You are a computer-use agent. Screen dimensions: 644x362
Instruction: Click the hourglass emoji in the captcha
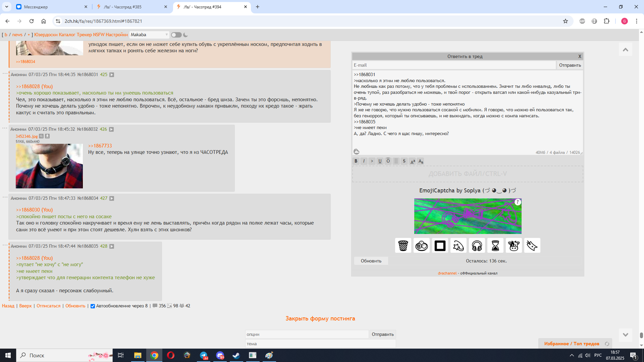pyautogui.click(x=495, y=246)
